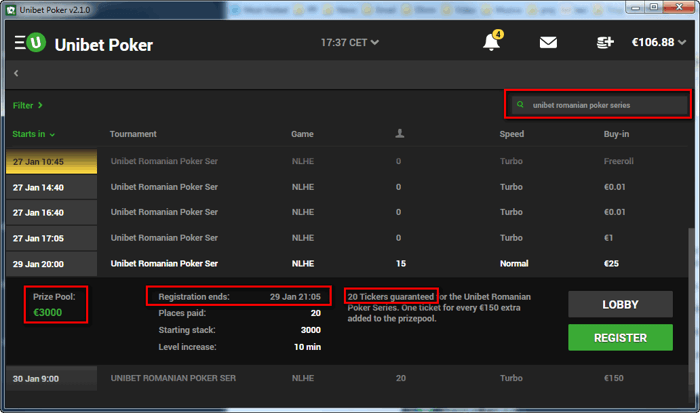Image resolution: width=700 pixels, height=413 pixels.
Task: Click the Places paid value 20
Action: click(x=316, y=313)
